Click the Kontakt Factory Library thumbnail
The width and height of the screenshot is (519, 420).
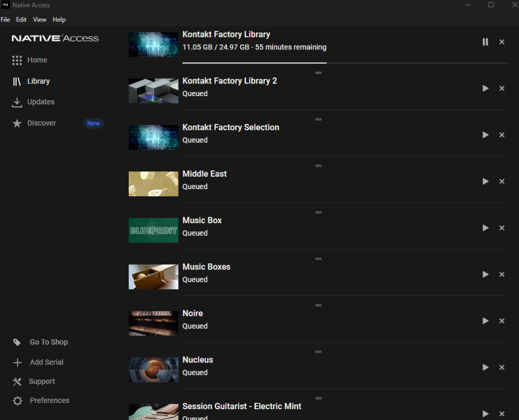point(153,44)
